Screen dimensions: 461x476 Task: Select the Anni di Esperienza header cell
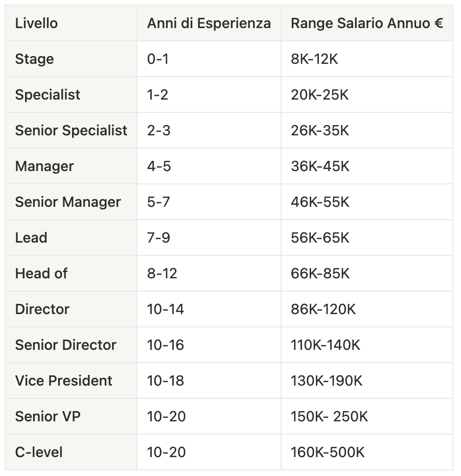[x=209, y=23]
